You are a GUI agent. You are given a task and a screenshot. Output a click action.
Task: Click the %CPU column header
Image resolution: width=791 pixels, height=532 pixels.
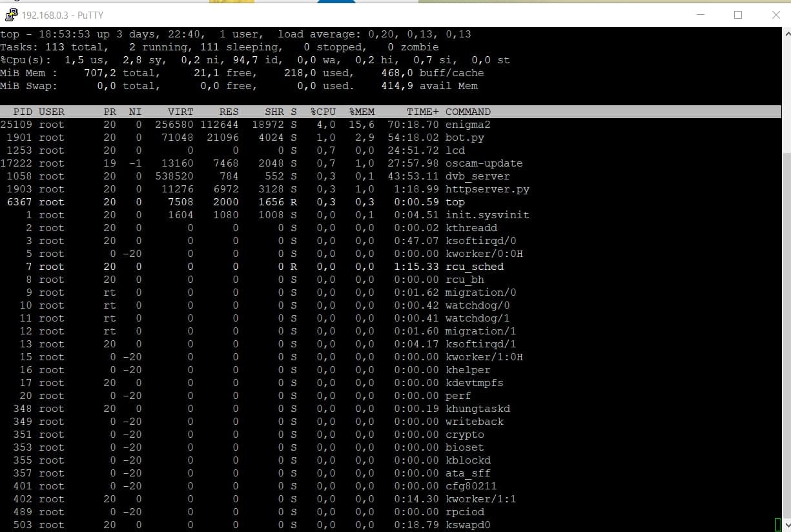323,112
